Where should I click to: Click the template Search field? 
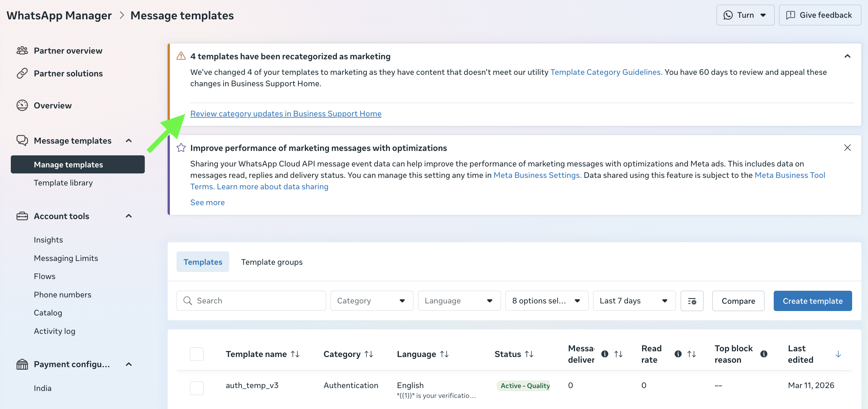coord(251,301)
